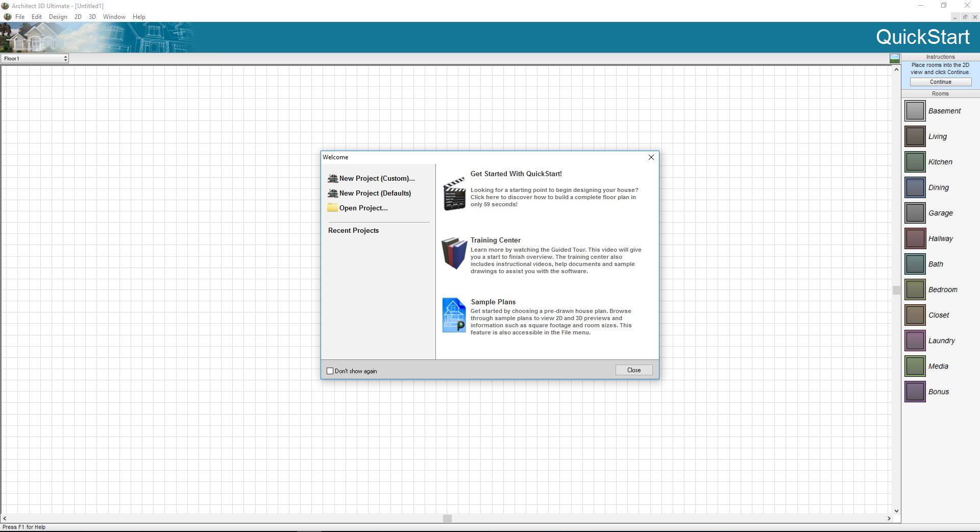The height and width of the screenshot is (532, 980).
Task: Open the Window menu
Action: (114, 16)
